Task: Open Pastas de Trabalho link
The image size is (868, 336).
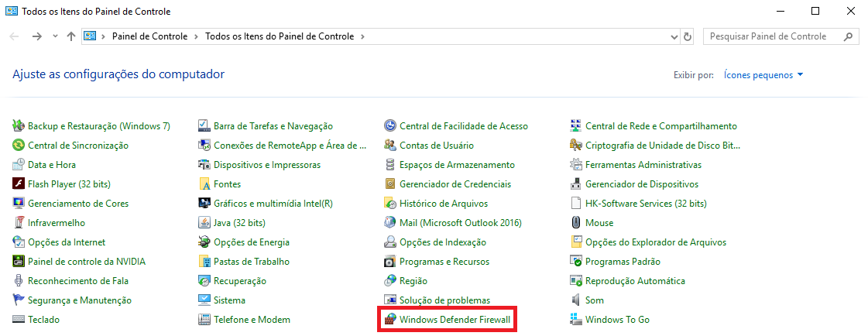Action: [252, 262]
